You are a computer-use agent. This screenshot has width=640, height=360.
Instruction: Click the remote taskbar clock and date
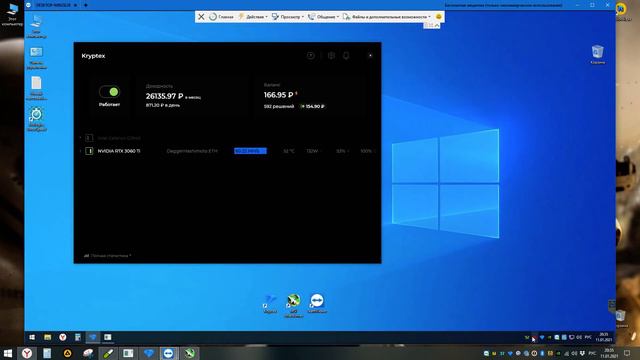(604, 337)
